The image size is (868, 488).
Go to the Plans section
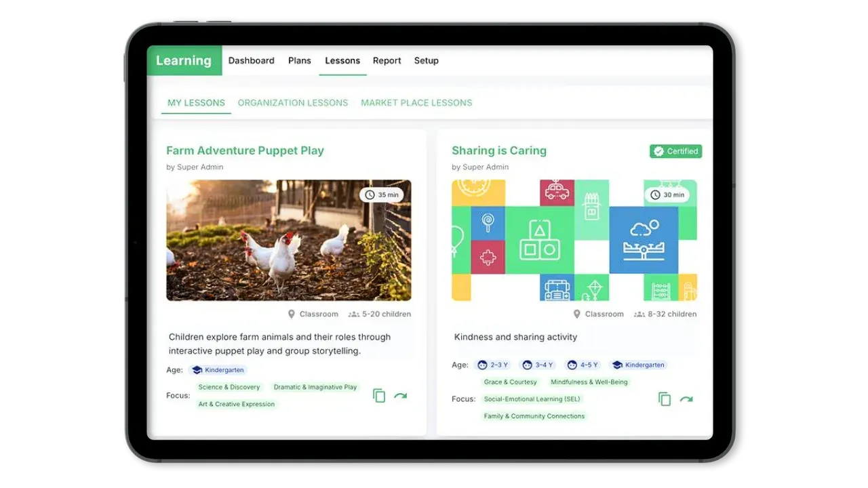click(300, 60)
